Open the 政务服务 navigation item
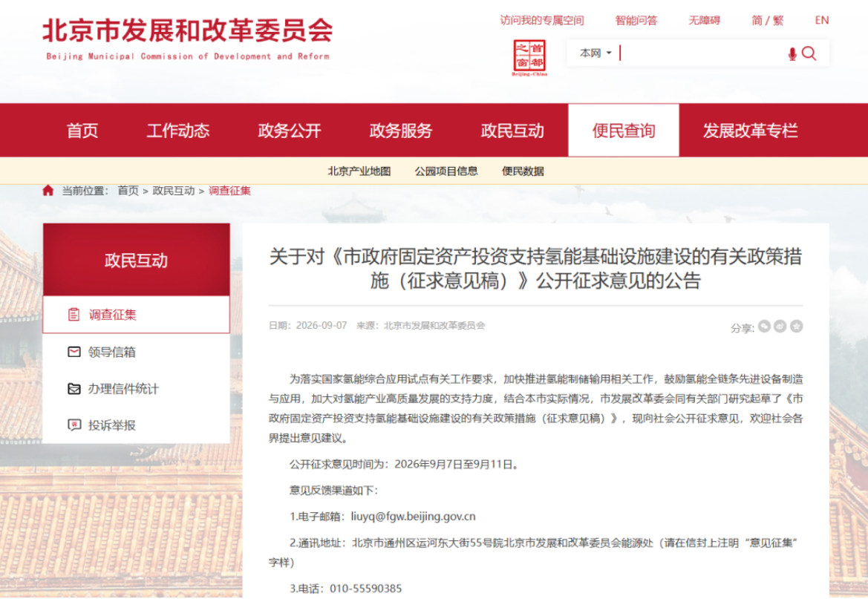 click(x=401, y=131)
